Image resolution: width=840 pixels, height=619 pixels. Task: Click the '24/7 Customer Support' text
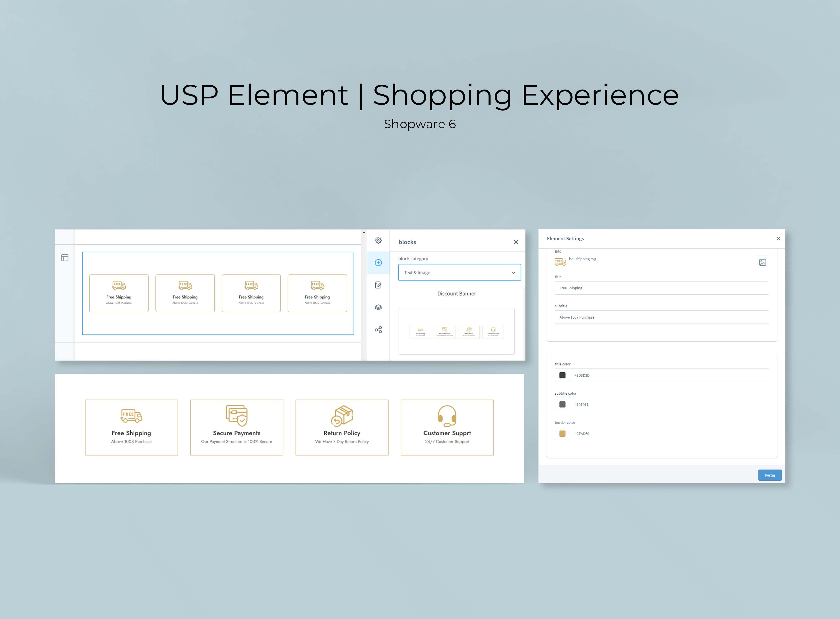point(447,442)
